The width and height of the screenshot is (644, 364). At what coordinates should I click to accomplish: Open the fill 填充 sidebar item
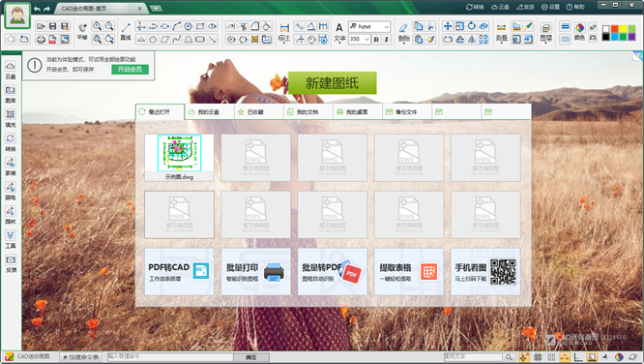tap(11, 119)
